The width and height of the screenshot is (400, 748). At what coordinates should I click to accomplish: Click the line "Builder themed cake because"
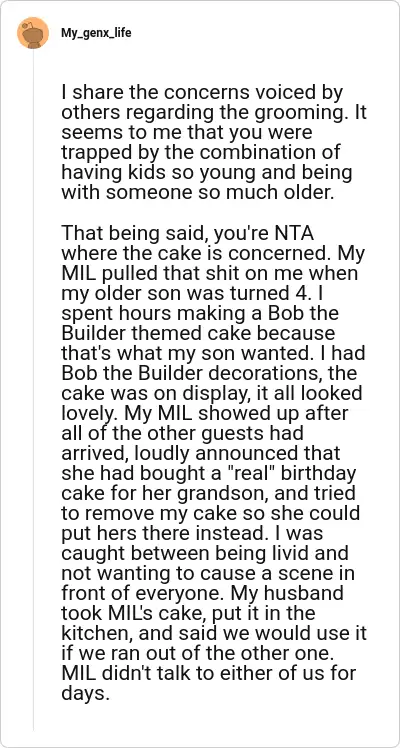coord(198,333)
